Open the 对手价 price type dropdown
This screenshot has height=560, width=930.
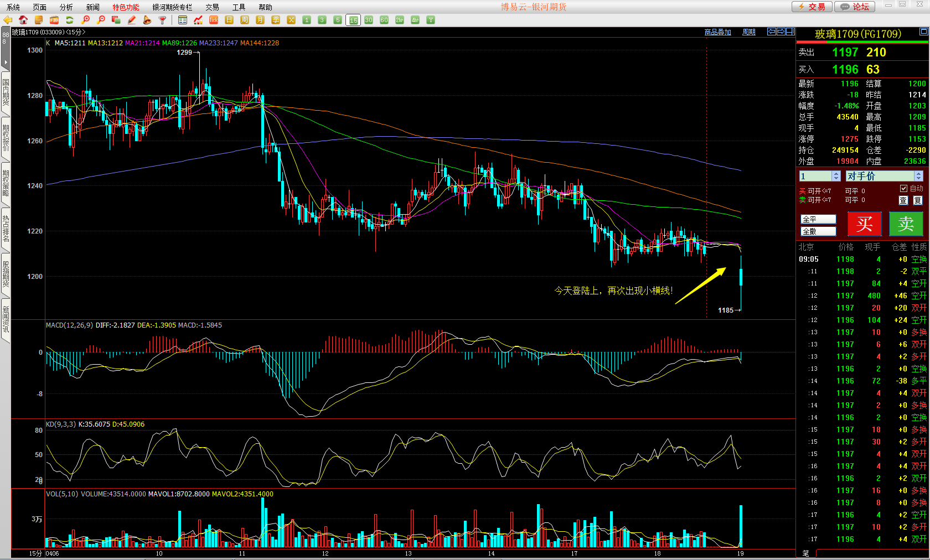[x=918, y=176]
